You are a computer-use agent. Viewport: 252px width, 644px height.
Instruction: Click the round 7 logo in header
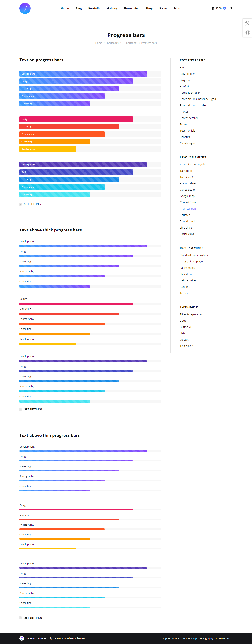pyautogui.click(x=25, y=9)
